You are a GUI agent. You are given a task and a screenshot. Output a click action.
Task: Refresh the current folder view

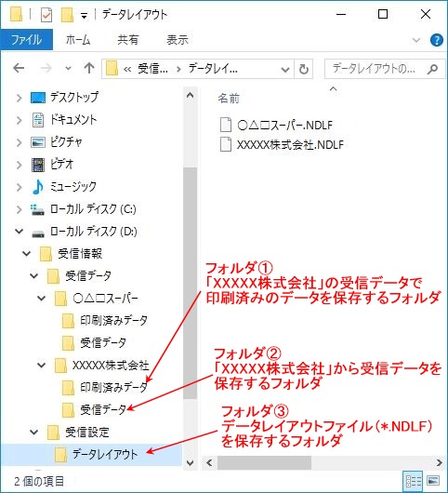[304, 69]
